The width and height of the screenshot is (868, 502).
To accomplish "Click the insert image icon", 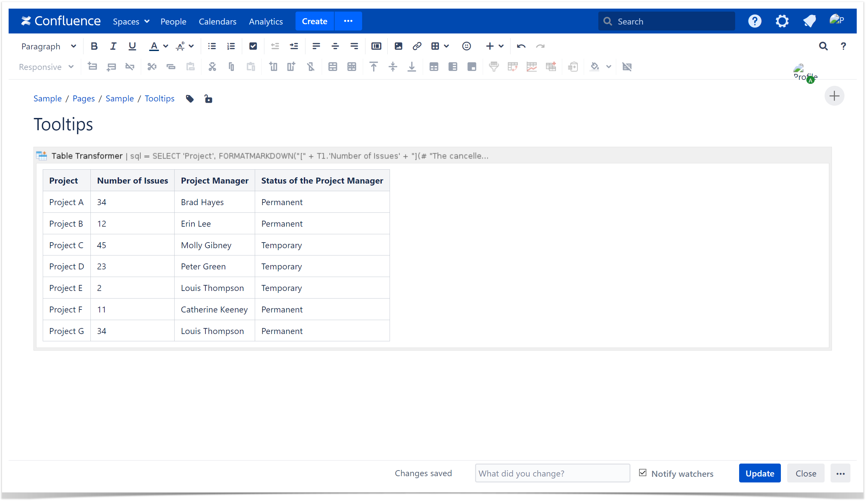I will pos(398,46).
